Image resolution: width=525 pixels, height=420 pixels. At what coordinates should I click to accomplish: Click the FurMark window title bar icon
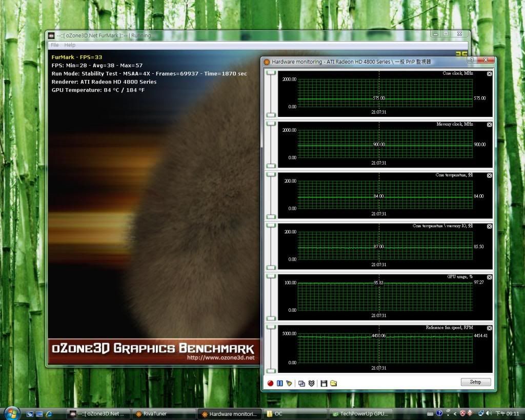tap(51, 35)
